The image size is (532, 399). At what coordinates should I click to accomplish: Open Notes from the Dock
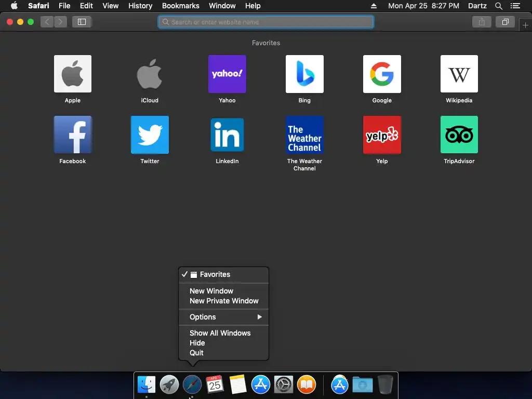237,385
